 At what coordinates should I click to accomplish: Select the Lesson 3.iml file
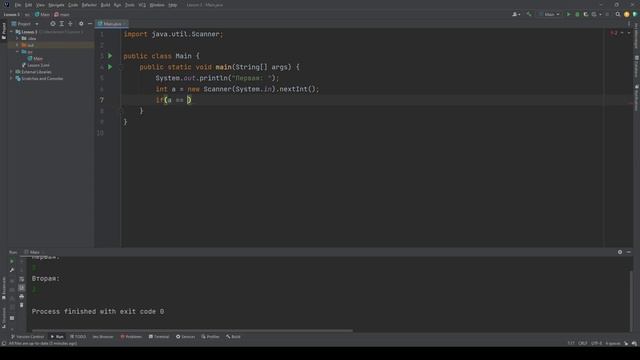[36, 65]
